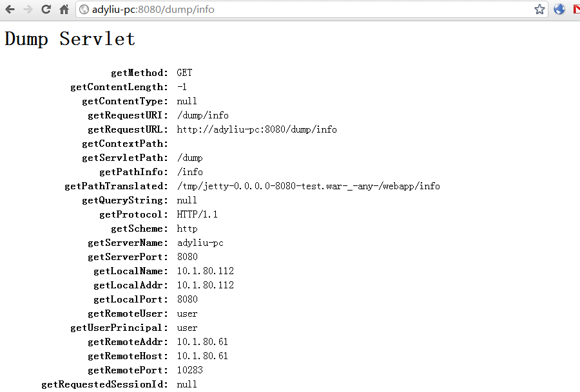Open the globe browser extension
This screenshot has width=580, height=392.
pyautogui.click(x=559, y=9)
